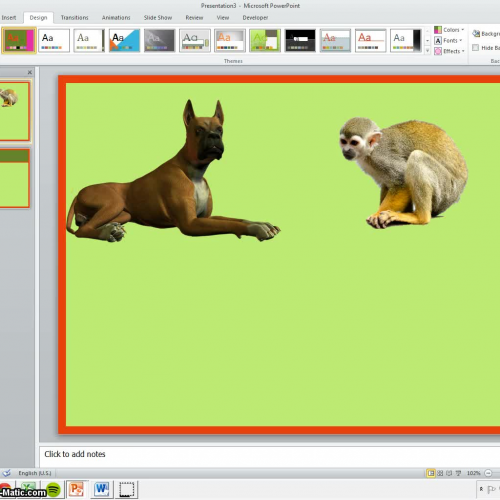Open the theme Effects dropdown
Viewport: 500px width, 500px height.
tap(449, 51)
